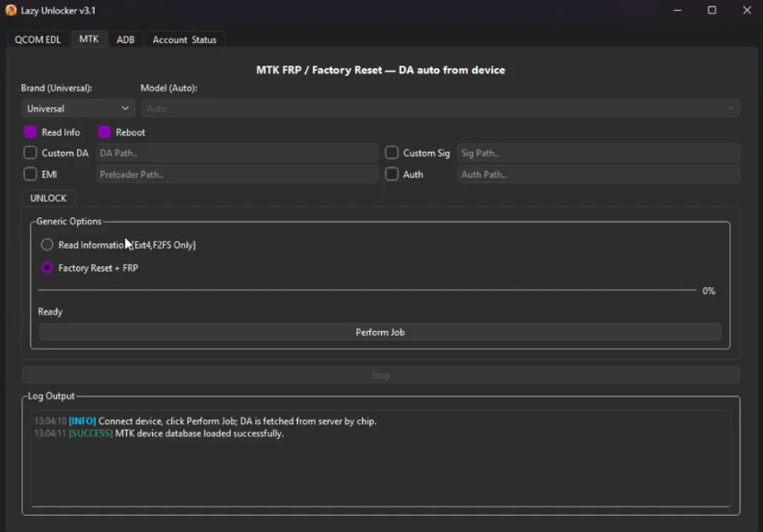Click the job progress bar
The width and height of the screenshot is (763, 532).
pos(367,291)
